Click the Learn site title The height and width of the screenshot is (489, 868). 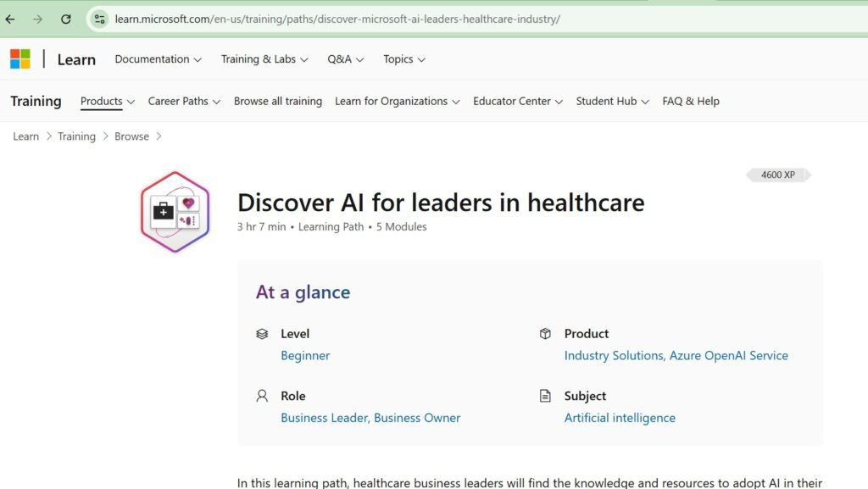point(76,59)
